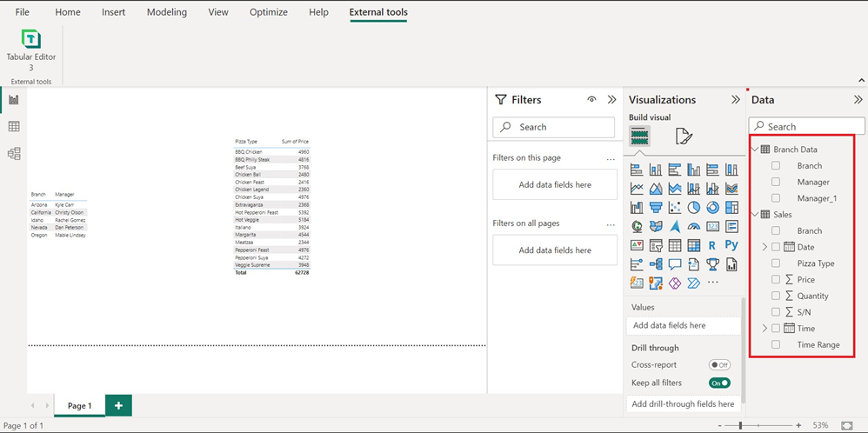Viewport: 868px width, 433px height.
Task: Pick the Area chart visual
Action: [x=656, y=189]
